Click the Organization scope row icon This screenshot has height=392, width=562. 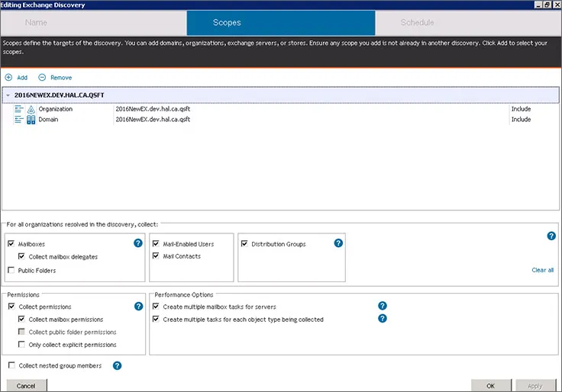tap(31, 109)
